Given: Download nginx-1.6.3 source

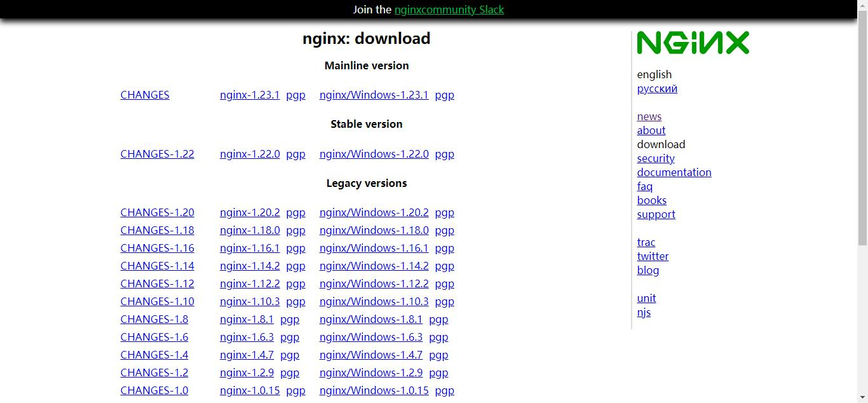Looking at the screenshot, I should click(247, 337).
